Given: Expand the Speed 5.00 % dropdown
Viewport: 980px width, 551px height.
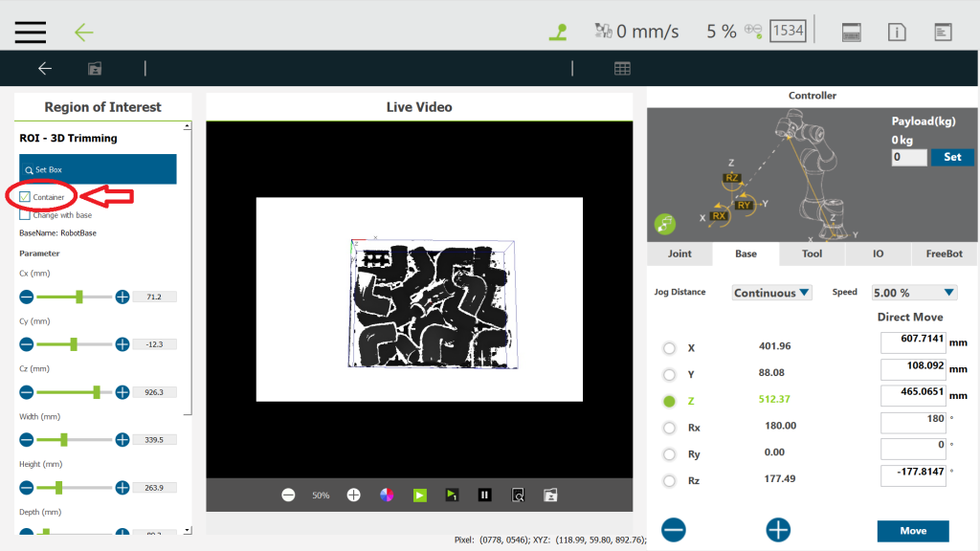Looking at the screenshot, I should (x=914, y=293).
